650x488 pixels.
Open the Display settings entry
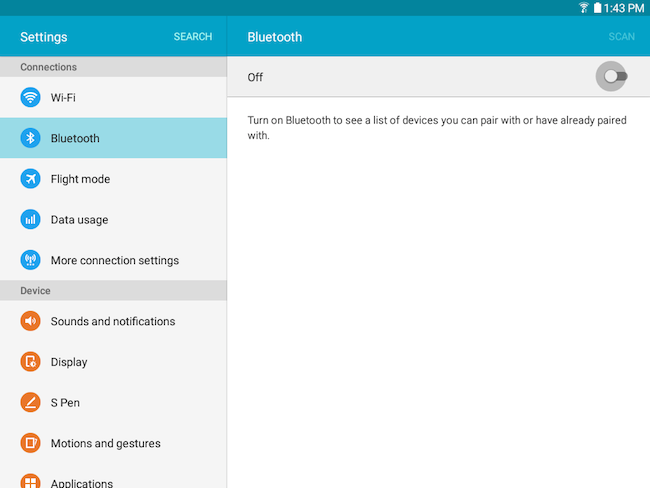(113, 362)
